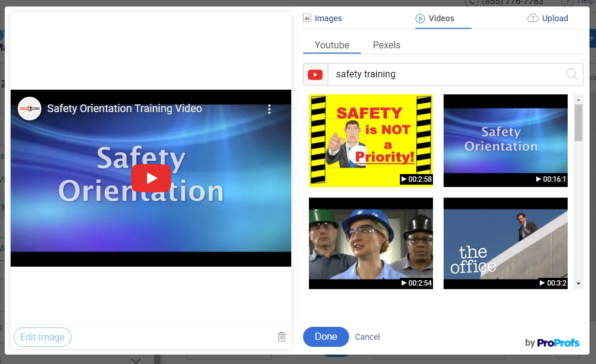The image size is (596, 364).
Task: Select the Videos tab
Action: click(435, 18)
